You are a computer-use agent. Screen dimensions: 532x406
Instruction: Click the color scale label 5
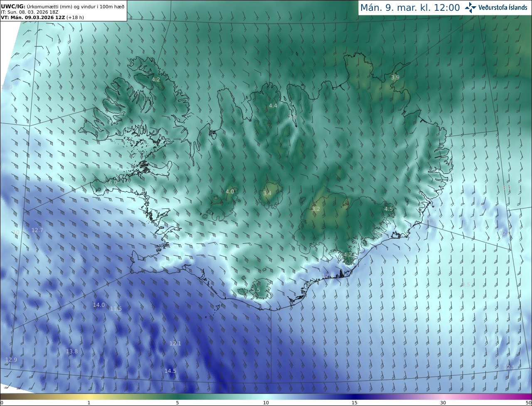(177, 403)
